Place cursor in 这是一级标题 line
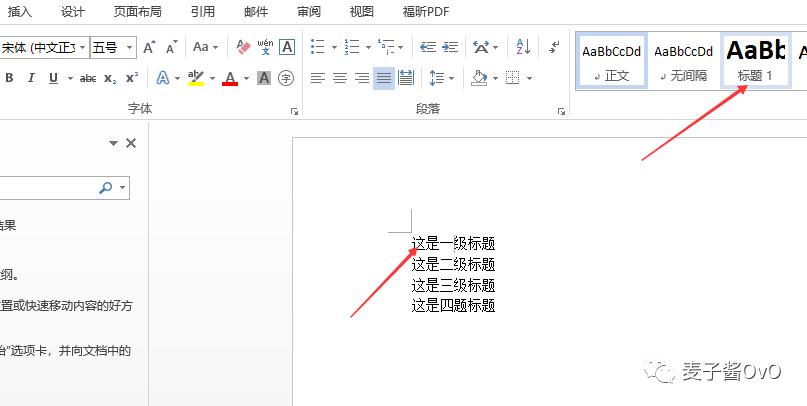The image size is (807, 406). [453, 243]
